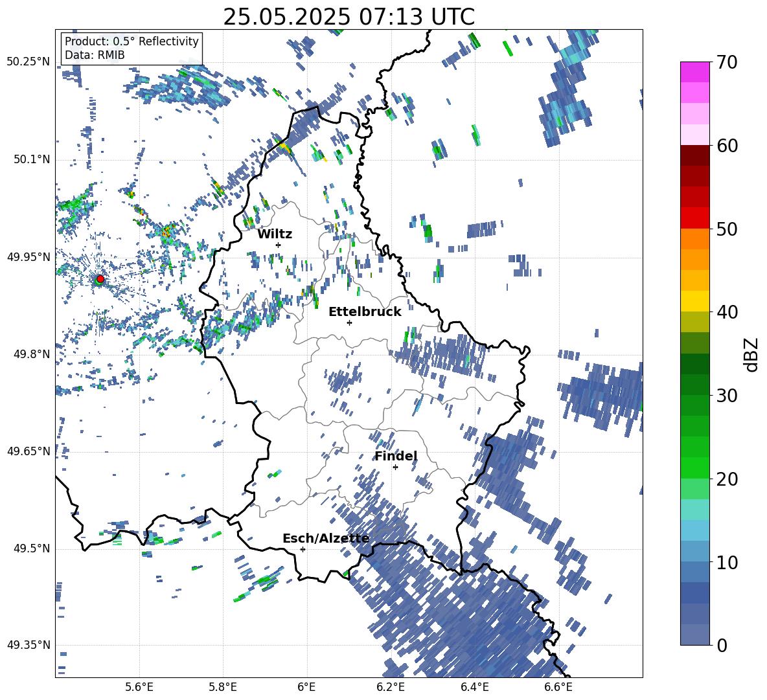The height and width of the screenshot is (700, 767).
Task: Click the 20 tick label on colorbar
Action: tap(727, 479)
